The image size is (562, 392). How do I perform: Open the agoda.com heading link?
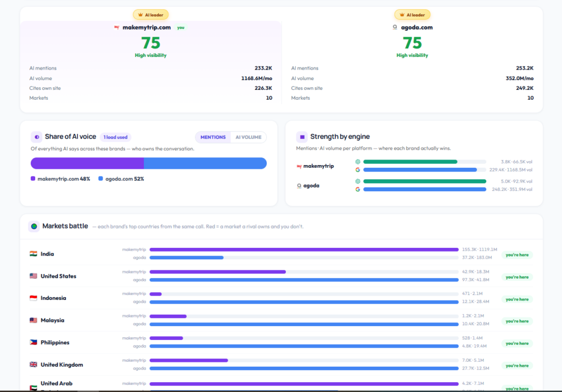coord(417,27)
